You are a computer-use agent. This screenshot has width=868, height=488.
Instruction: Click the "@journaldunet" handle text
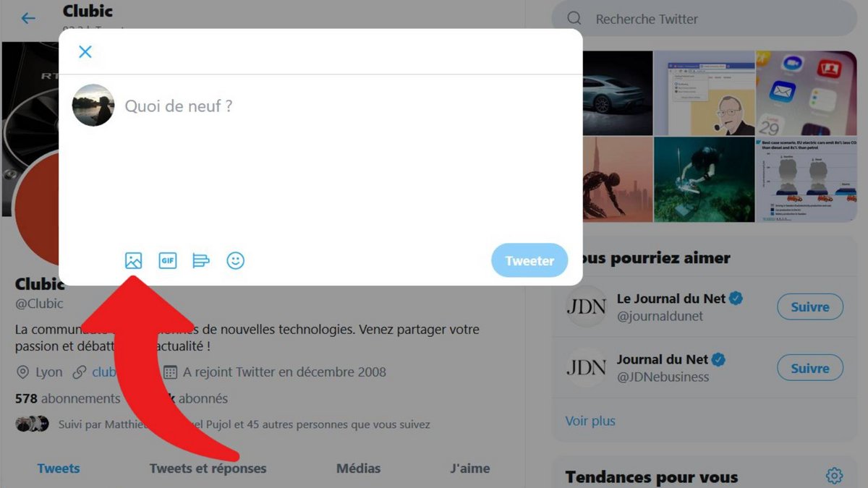click(660, 316)
